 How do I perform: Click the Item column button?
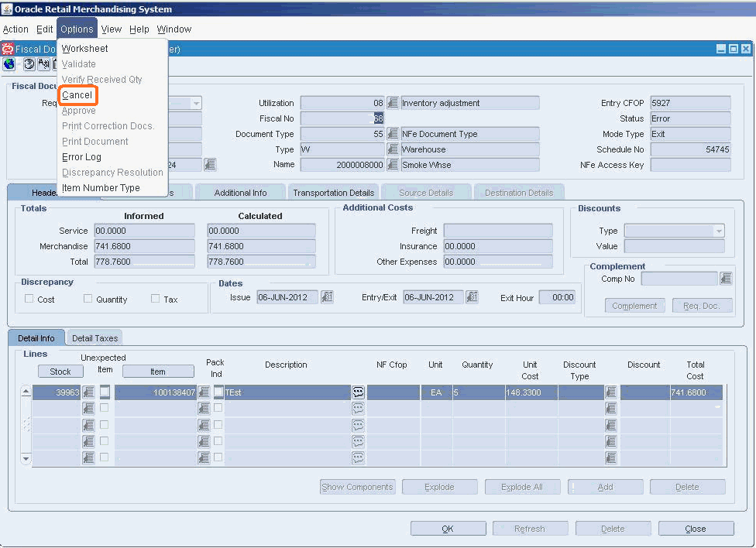(x=158, y=371)
